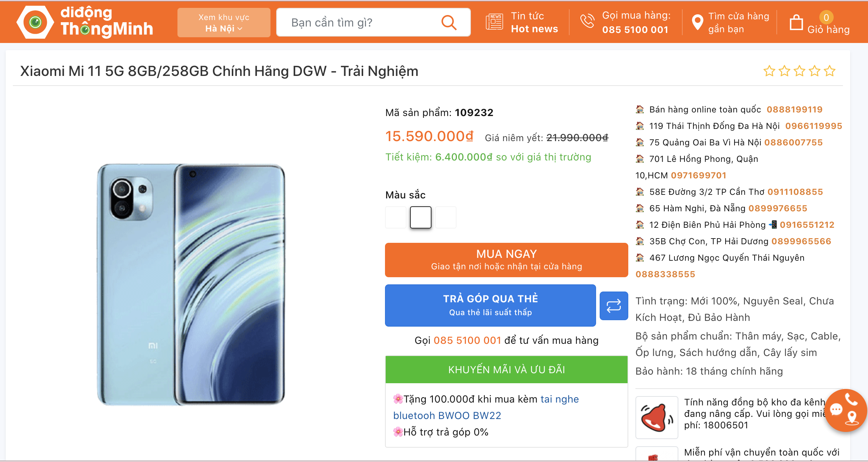Click the Xiaomi Mi 11 product image
The image size is (868, 462).
pos(191,284)
